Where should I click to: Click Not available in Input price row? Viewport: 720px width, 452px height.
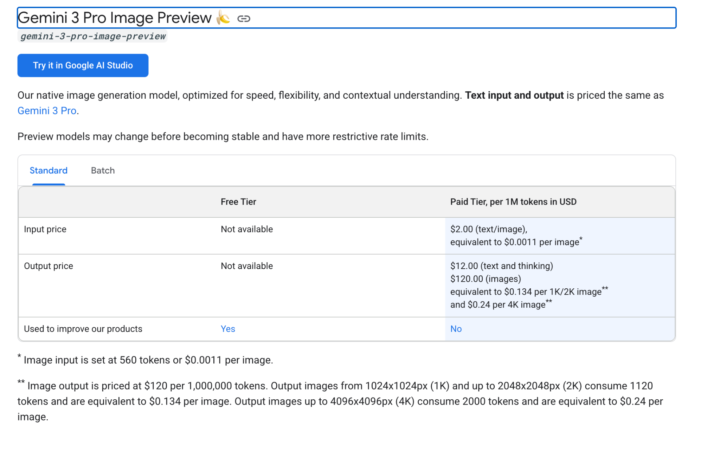pos(247,229)
